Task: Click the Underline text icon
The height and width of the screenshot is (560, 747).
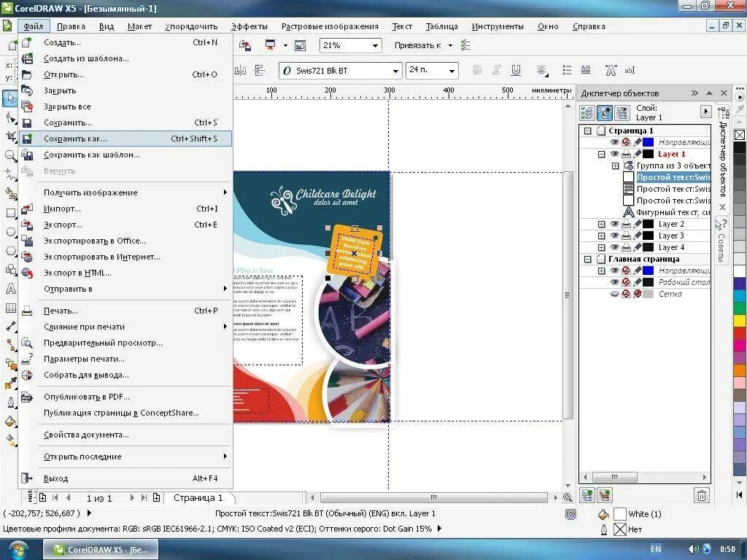Action: pyautogui.click(x=516, y=71)
